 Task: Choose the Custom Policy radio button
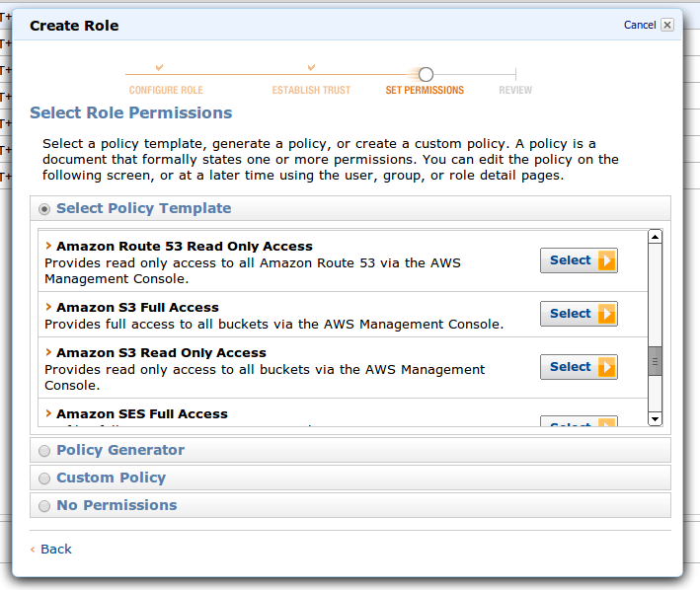click(x=43, y=479)
